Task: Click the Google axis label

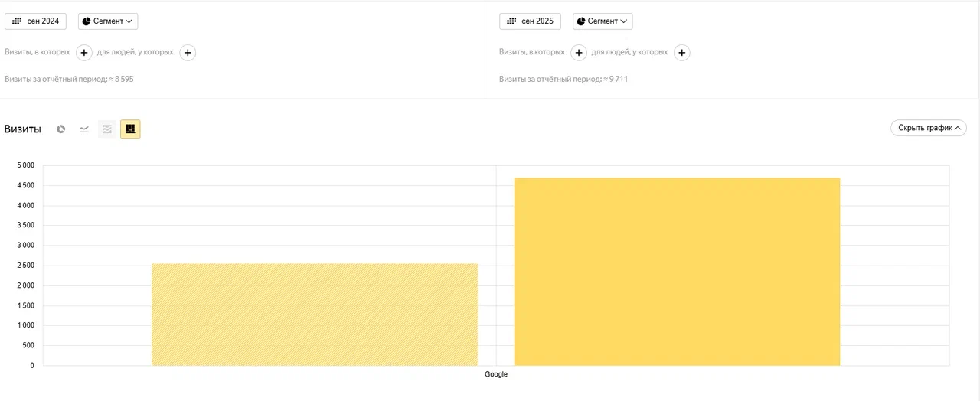Action: (x=496, y=374)
